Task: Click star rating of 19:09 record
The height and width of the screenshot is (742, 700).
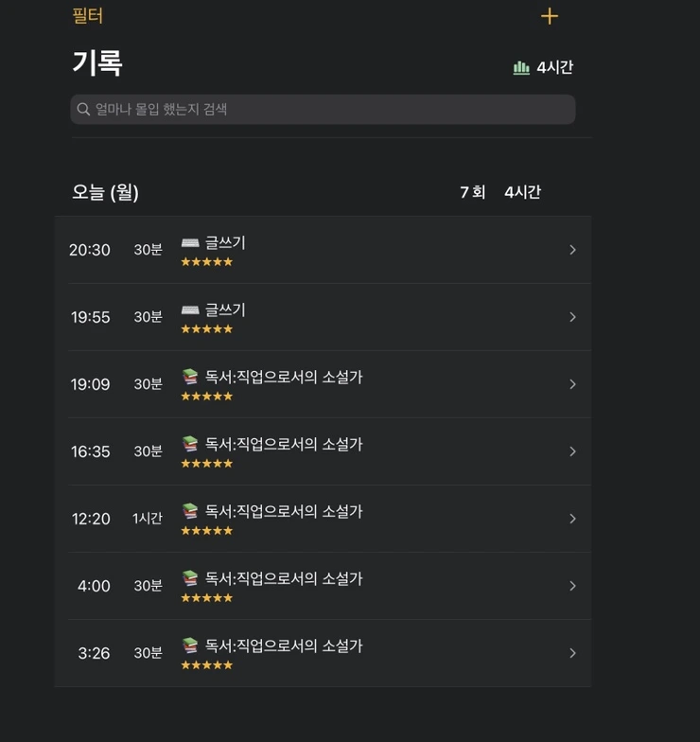Action: click(x=206, y=397)
